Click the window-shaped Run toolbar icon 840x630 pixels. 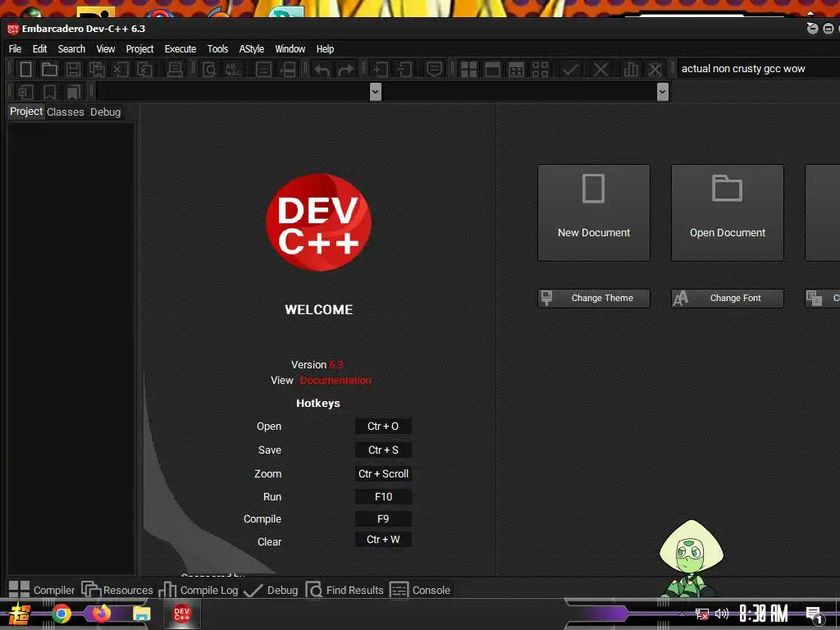492,69
